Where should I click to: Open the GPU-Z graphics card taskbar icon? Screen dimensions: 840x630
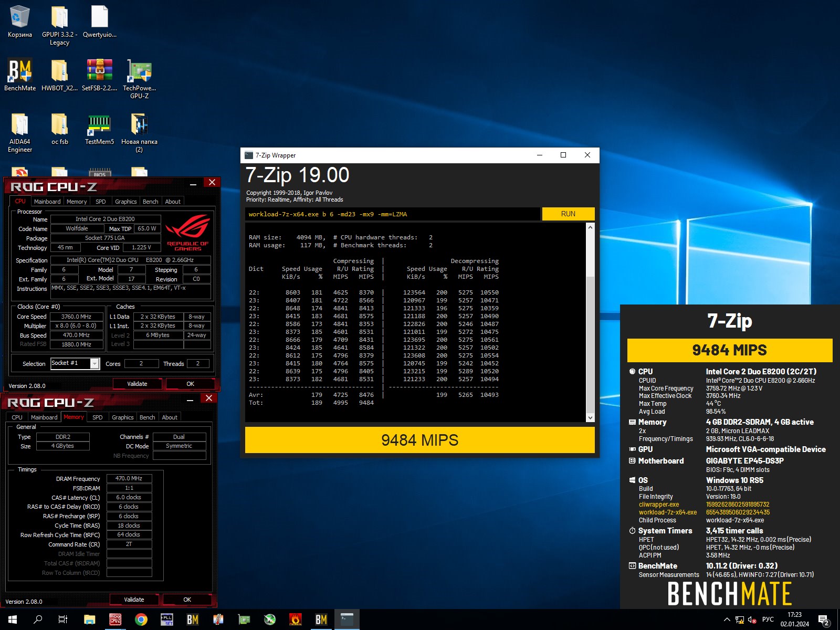[x=244, y=619]
